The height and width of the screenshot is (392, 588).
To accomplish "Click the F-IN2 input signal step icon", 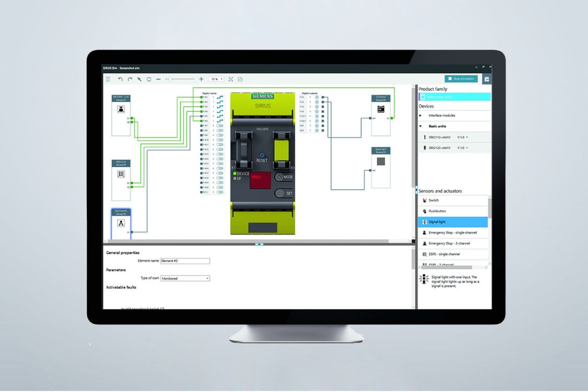I will (220, 102).
